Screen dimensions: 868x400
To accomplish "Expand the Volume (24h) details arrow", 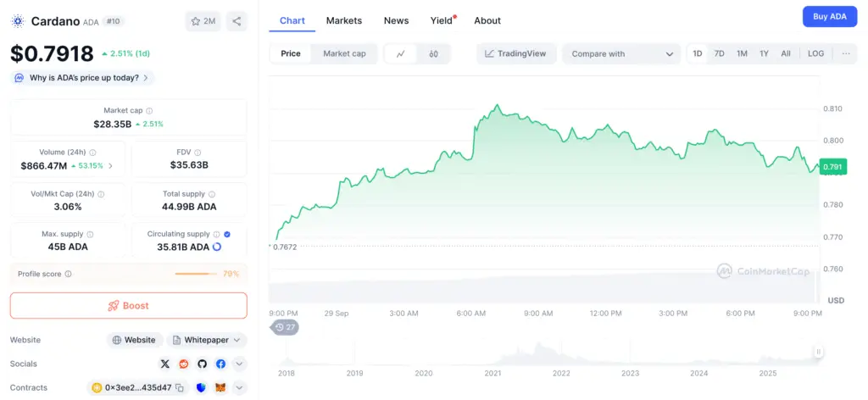I will (111, 165).
